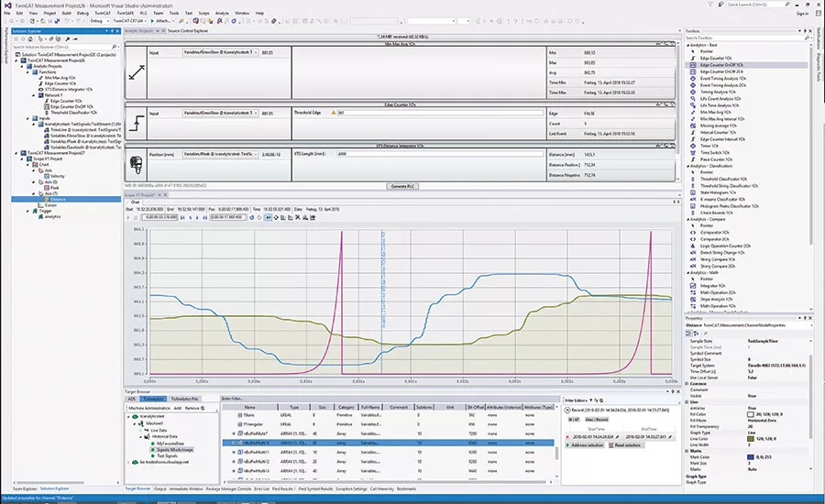Viewport: 825px width, 504px height.
Task: Open the Debug configuration dropdown
Action: click(98, 21)
